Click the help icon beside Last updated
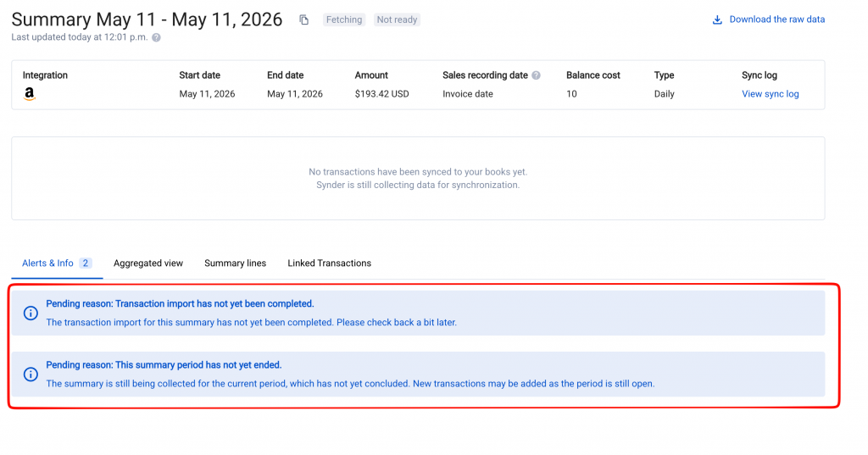The height and width of the screenshot is (455, 868). click(x=156, y=37)
